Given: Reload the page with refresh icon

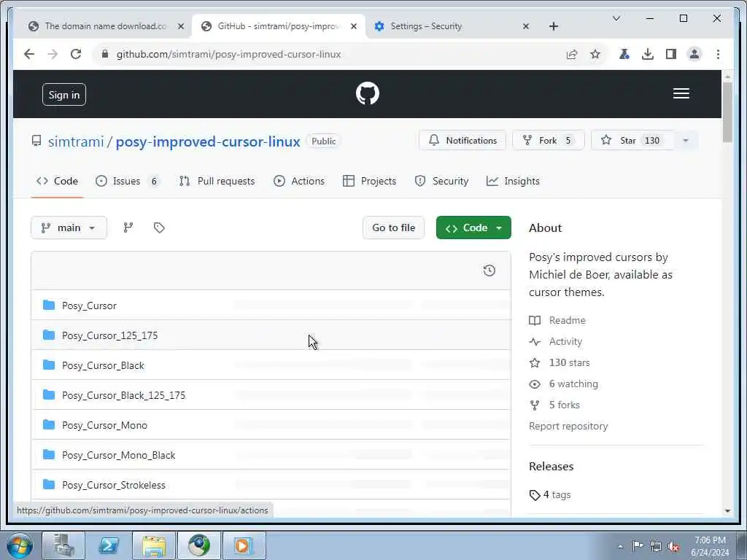Looking at the screenshot, I should 76,54.
